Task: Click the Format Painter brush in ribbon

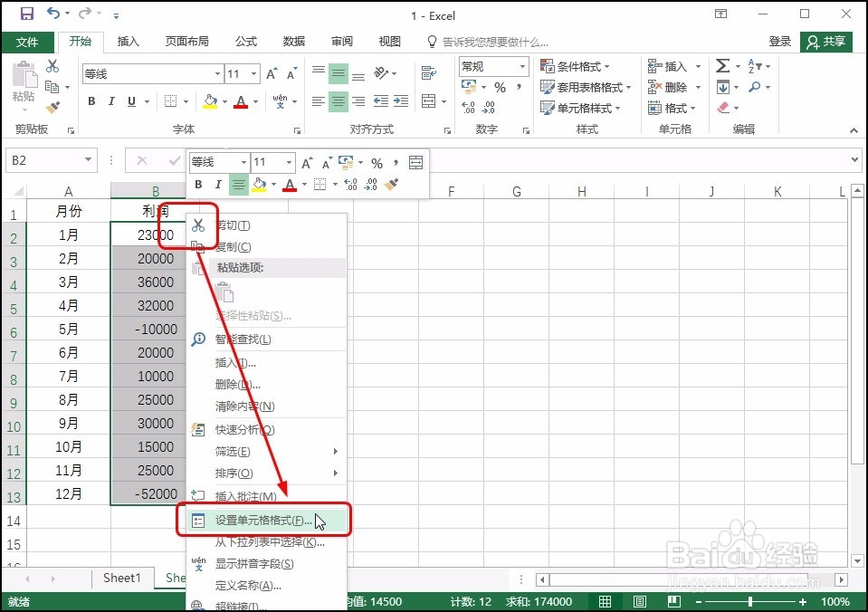Action: [52, 108]
